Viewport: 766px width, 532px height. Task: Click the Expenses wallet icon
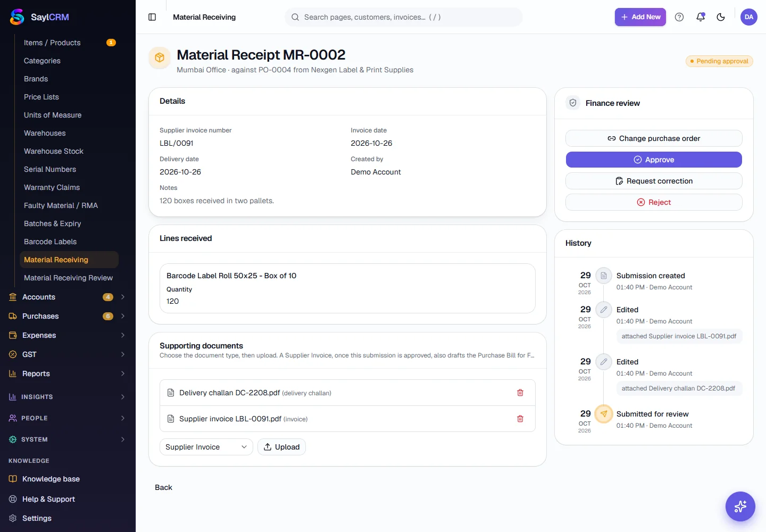[13, 335]
